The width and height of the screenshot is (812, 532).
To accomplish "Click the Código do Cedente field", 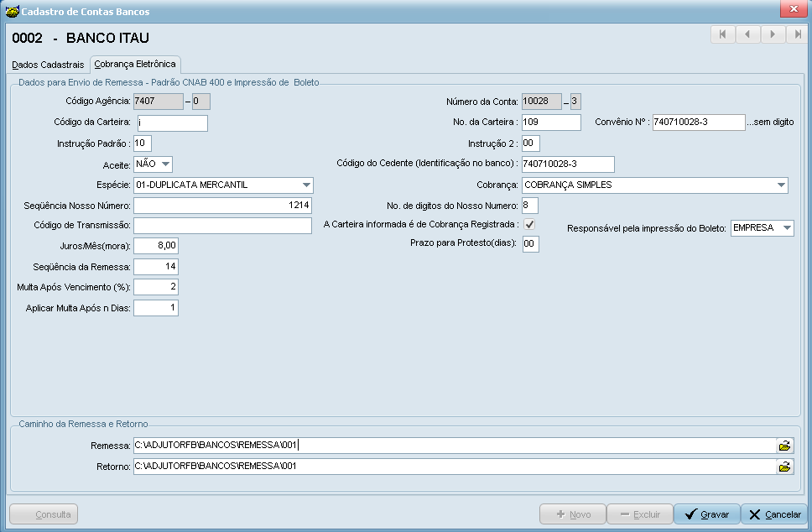I will click(568, 164).
